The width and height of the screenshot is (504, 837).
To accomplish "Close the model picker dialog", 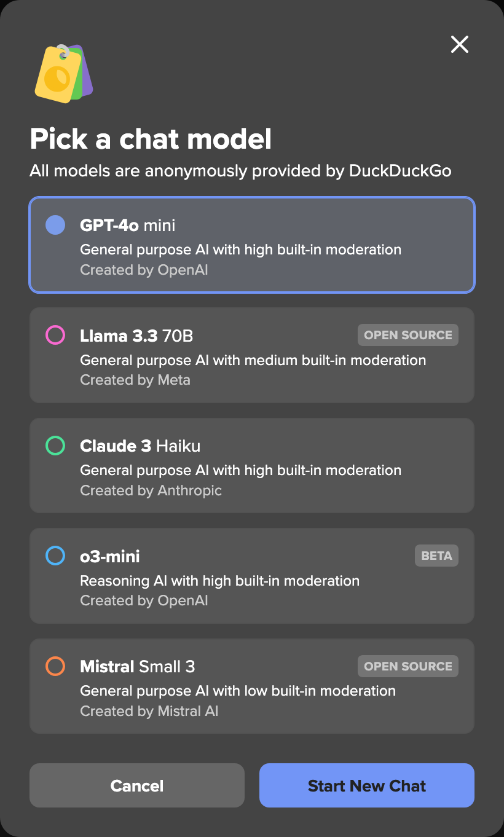I will [x=459, y=44].
